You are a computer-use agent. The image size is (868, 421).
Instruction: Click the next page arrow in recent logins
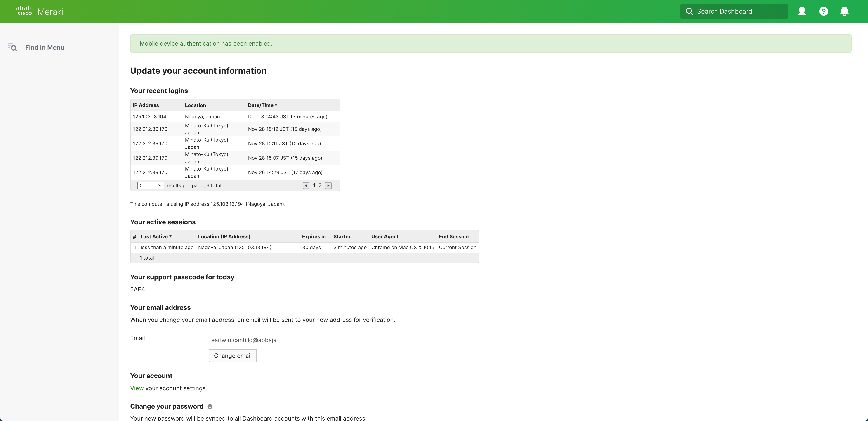(x=328, y=185)
